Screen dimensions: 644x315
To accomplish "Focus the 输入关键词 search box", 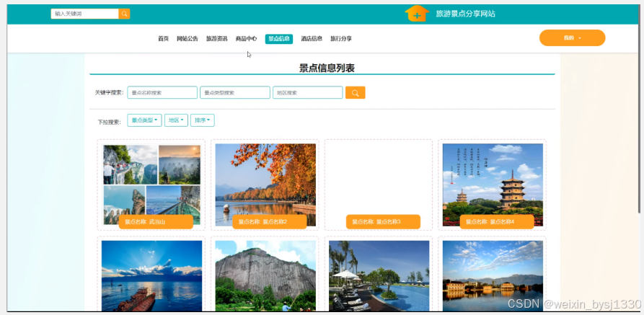I will 84,14.
